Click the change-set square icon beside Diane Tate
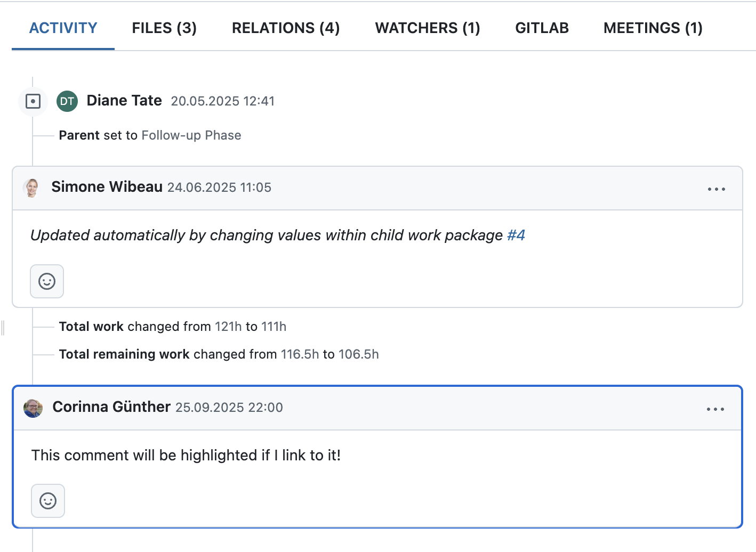 [33, 101]
